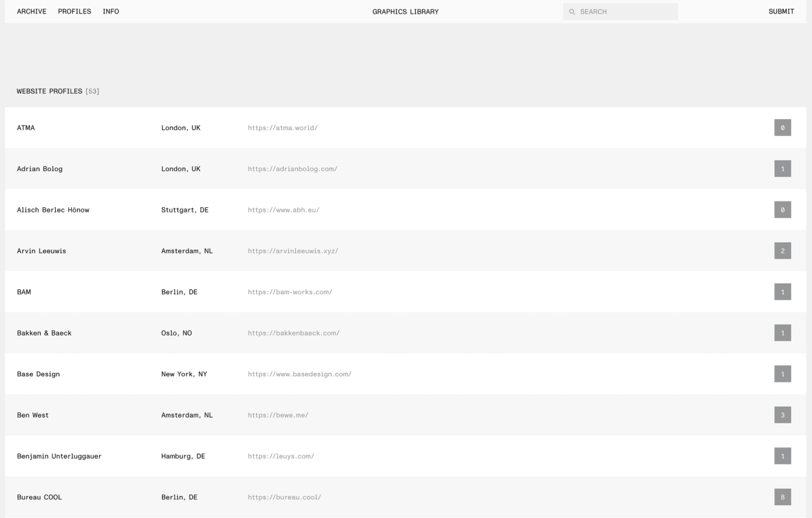Image resolution: width=812 pixels, height=518 pixels.
Task: Visit https://www.basedesign.com/ link
Action: pos(300,374)
